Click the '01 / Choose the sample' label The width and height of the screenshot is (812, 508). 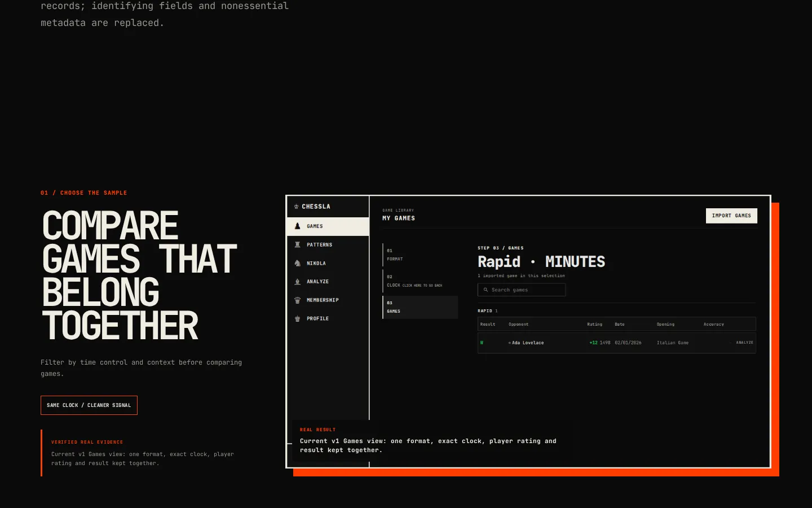83,193
